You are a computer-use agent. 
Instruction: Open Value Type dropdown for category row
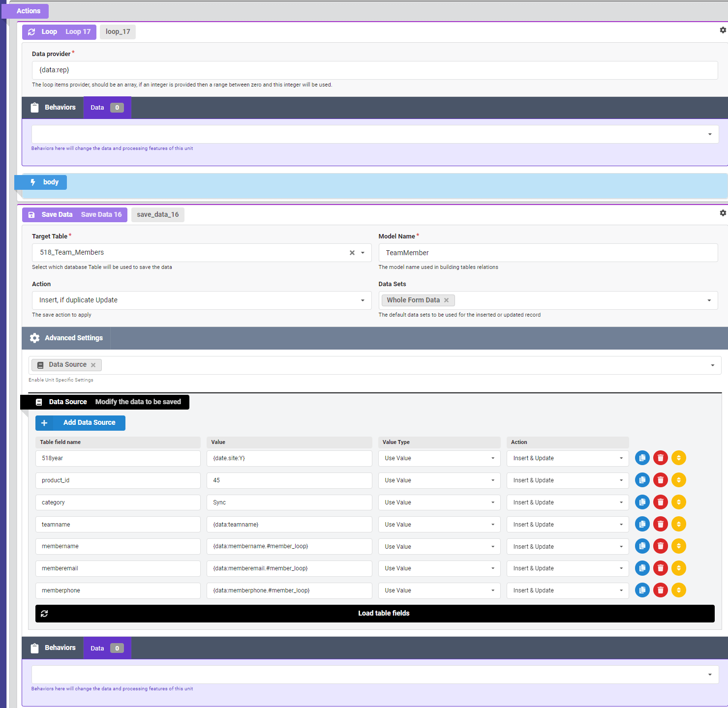pos(439,502)
